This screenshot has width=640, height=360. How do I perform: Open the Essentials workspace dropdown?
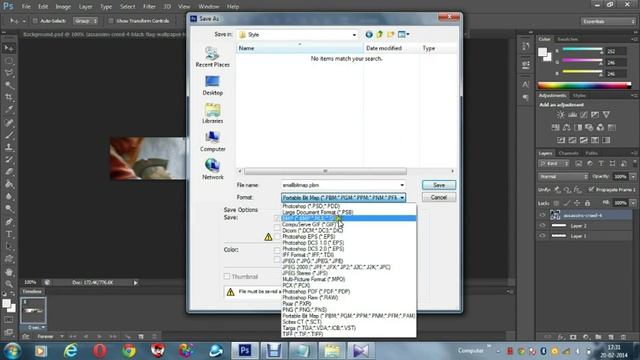pyautogui.click(x=608, y=21)
